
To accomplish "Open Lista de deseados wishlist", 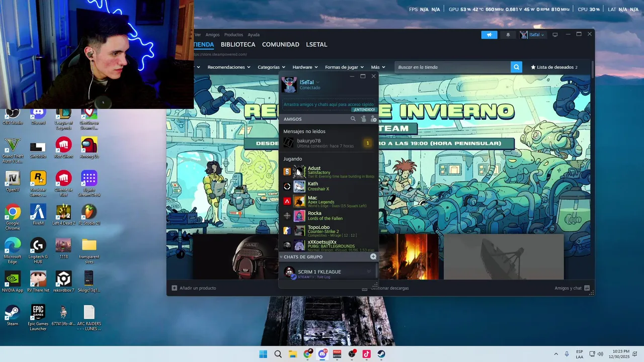I will [554, 67].
